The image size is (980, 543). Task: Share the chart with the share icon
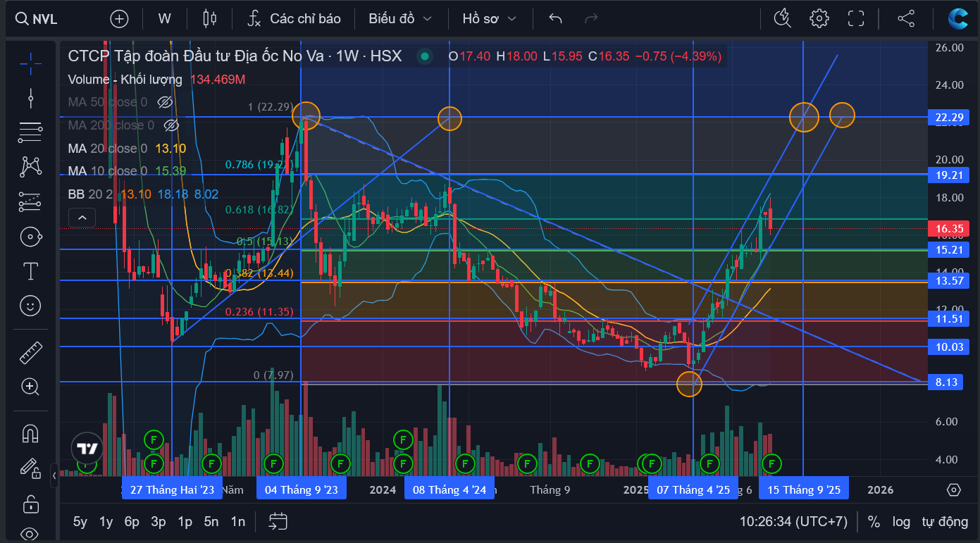pos(906,19)
